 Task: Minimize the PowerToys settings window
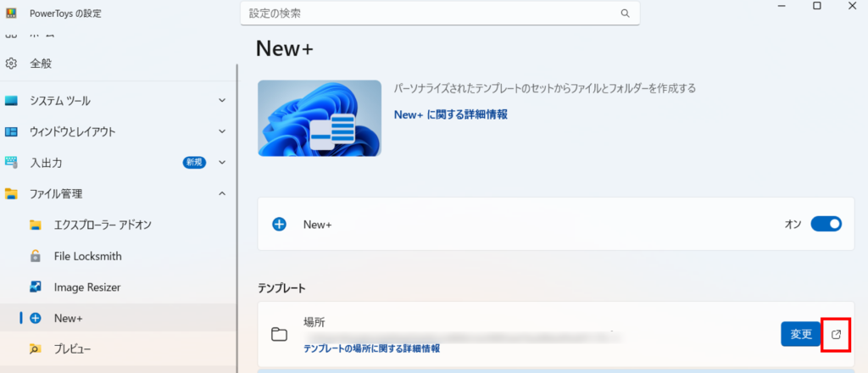pyautogui.click(x=782, y=6)
